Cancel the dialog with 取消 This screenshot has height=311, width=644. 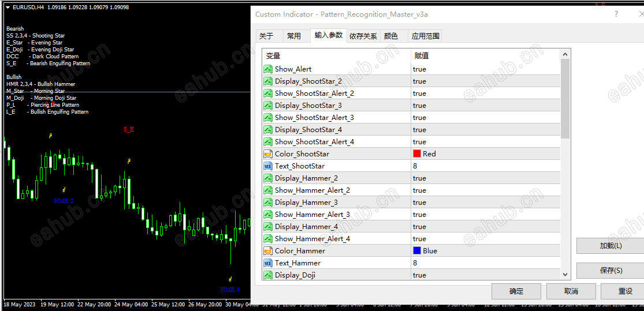click(571, 291)
